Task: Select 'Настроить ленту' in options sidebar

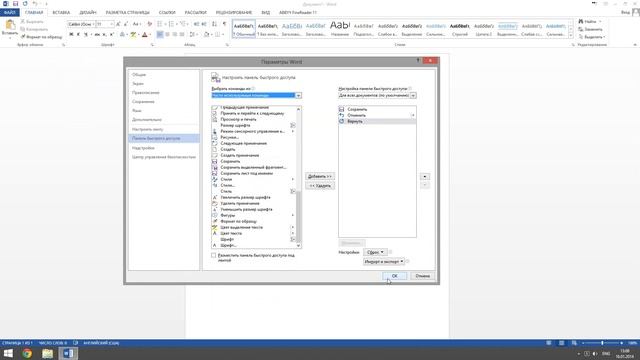Action: 164,129
